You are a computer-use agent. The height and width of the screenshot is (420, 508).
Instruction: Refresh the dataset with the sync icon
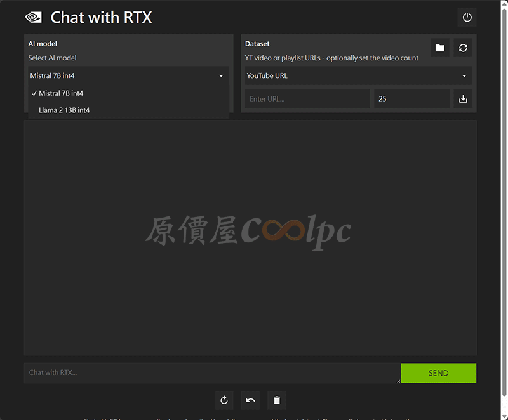click(463, 48)
